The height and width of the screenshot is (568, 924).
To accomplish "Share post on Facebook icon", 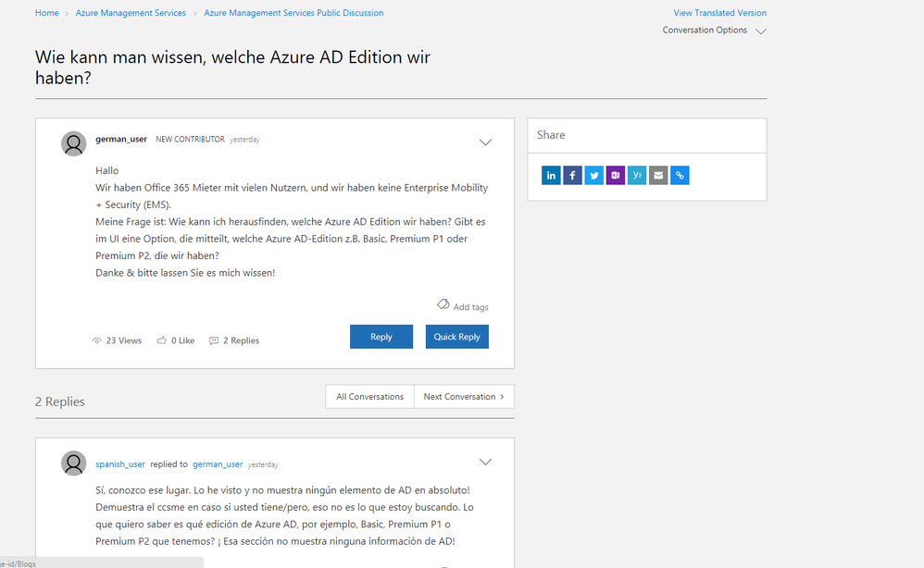I will [x=572, y=176].
